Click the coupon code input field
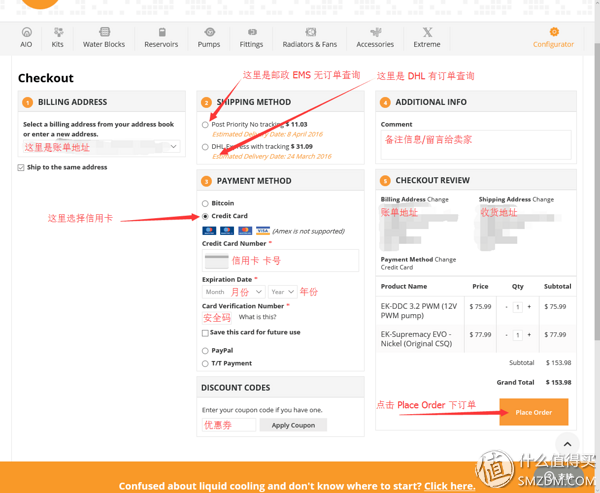 coord(229,425)
